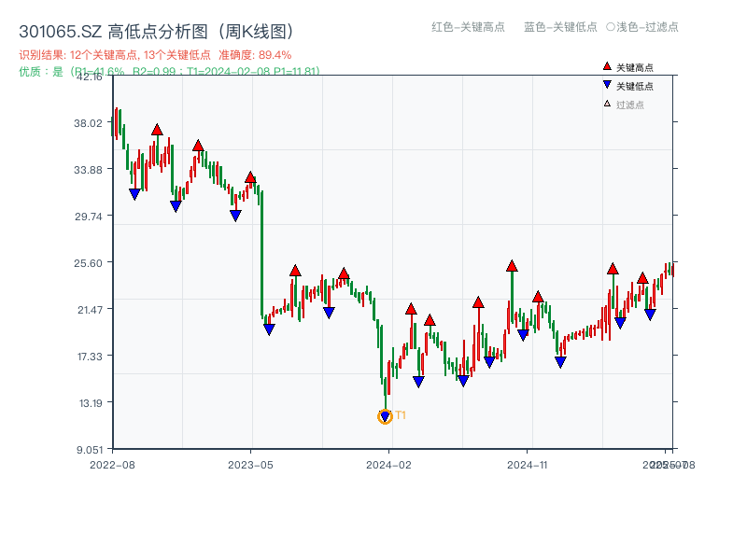Click the second red high-point triangle from the left

(198, 146)
